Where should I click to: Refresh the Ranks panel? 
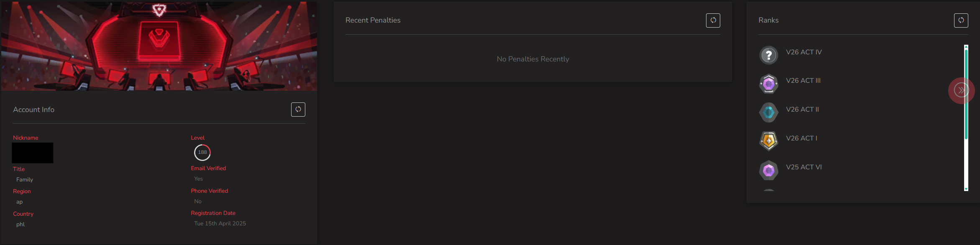point(961,20)
